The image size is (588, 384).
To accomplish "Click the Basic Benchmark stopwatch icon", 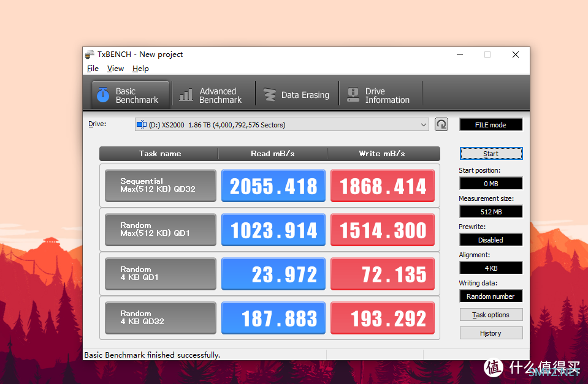I will [103, 95].
